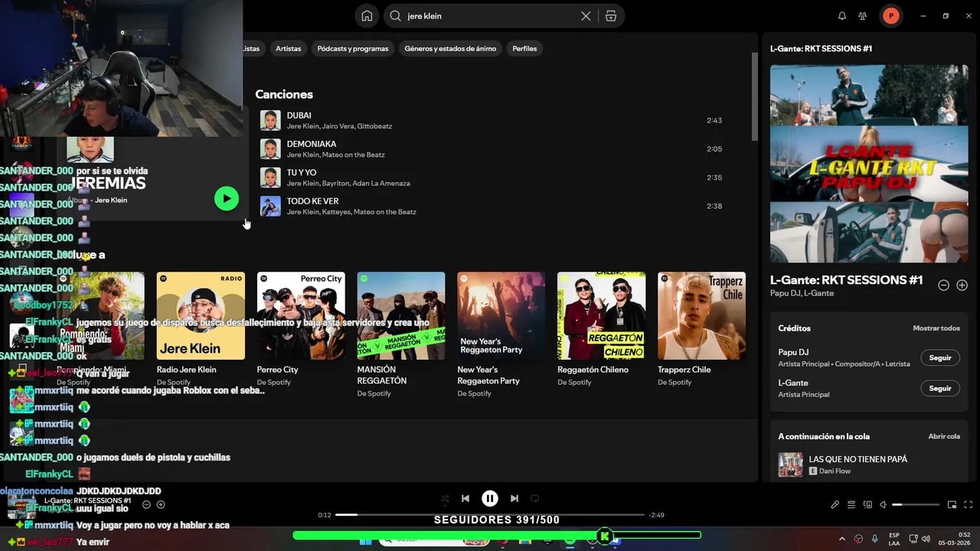Screen dimensions: 980x551
Task: Skip to previous track
Action: pyautogui.click(x=465, y=498)
